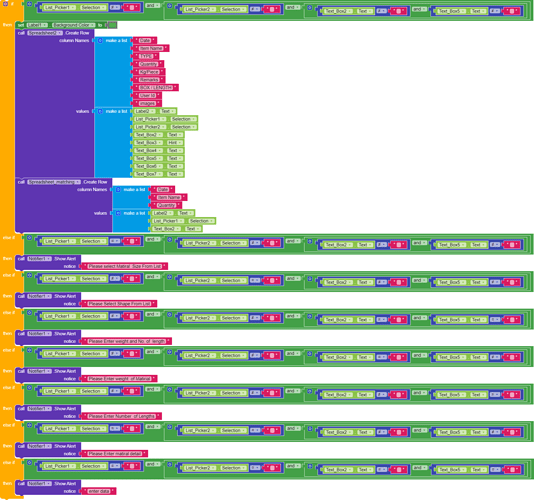The image size is (534, 500).
Task: Open the make a list mutator for Spreadsheet2 values
Action: tap(100, 111)
